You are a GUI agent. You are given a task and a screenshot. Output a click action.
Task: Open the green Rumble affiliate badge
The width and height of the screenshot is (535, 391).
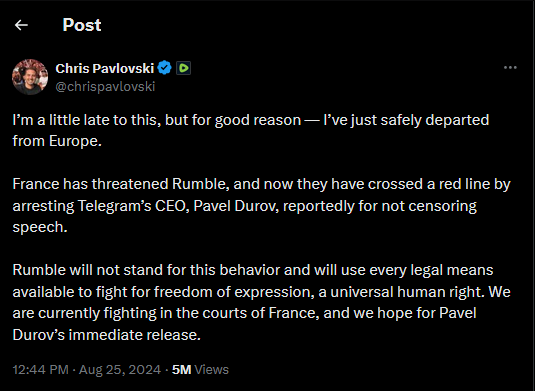184,68
